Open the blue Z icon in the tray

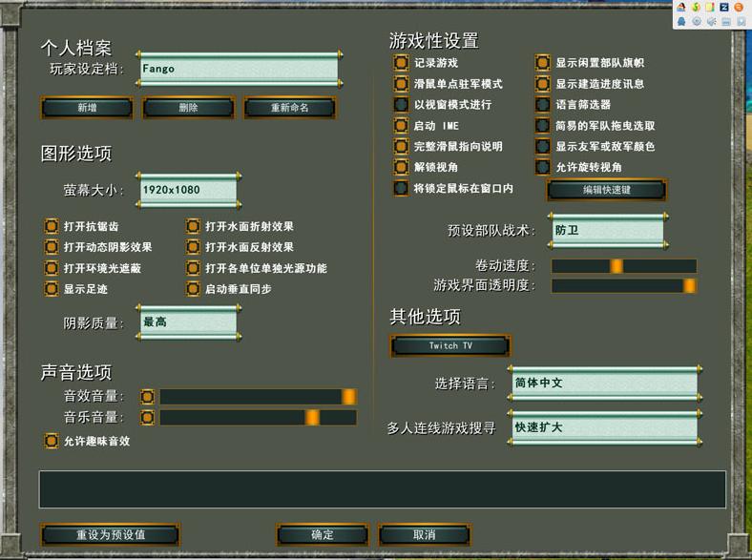[x=724, y=7]
